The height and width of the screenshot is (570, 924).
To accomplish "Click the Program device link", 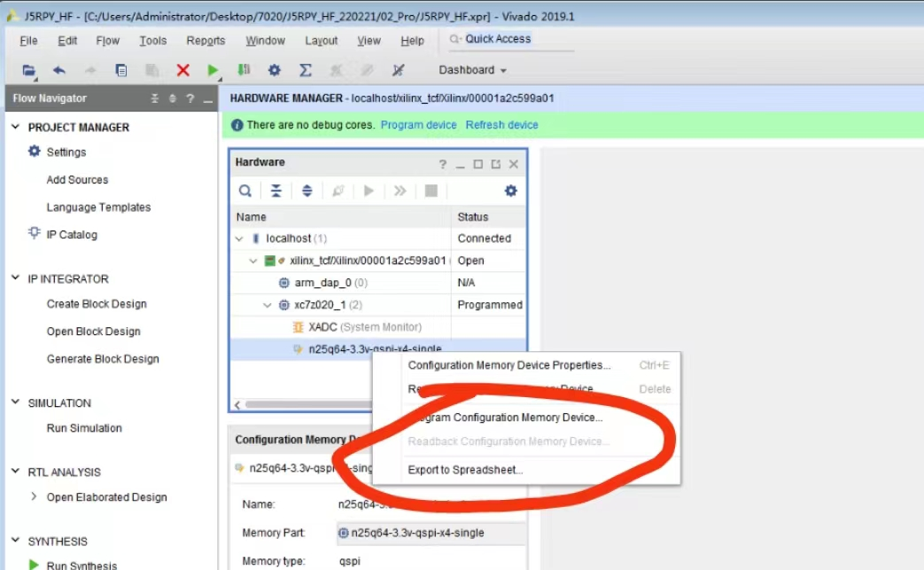I will [x=418, y=125].
